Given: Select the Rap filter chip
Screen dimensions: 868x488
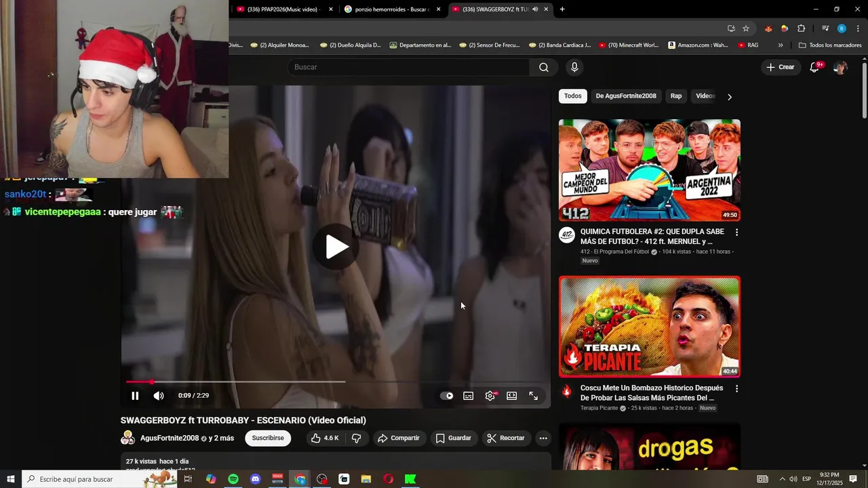Looking at the screenshot, I should pos(676,96).
